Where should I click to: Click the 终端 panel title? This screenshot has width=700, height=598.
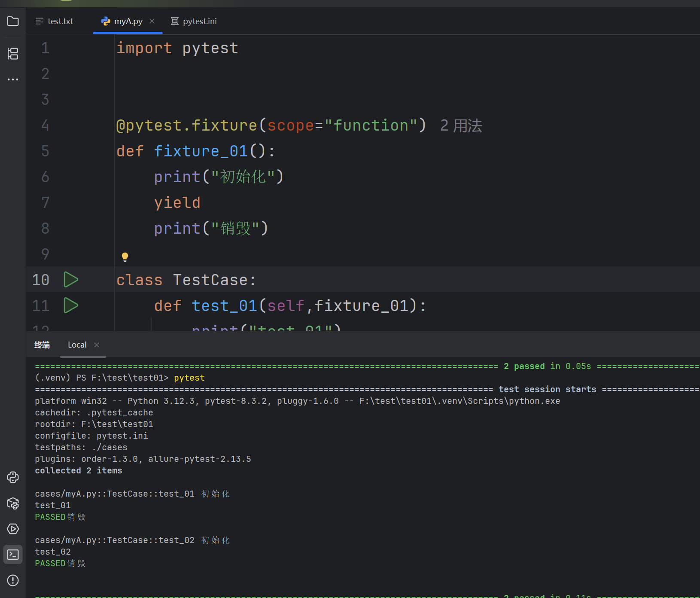(42, 345)
